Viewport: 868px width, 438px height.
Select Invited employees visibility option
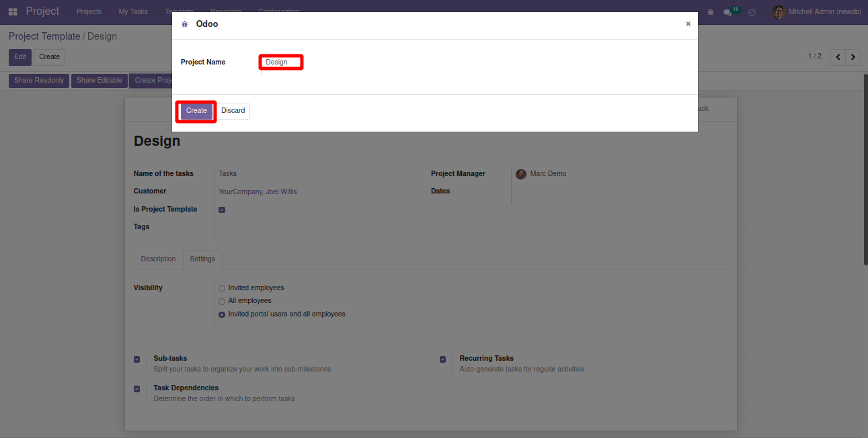222,288
